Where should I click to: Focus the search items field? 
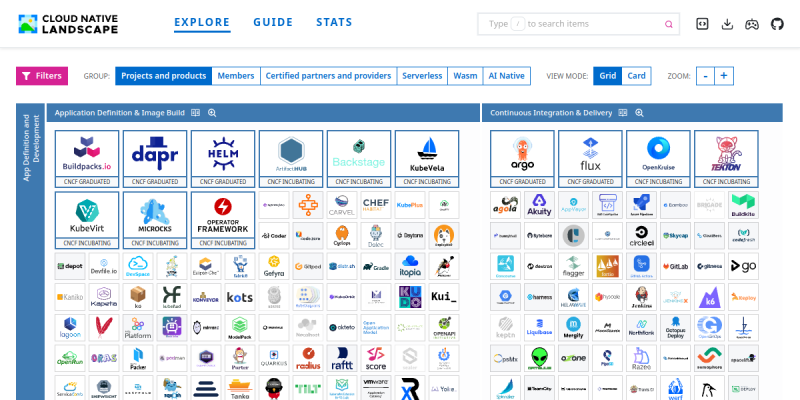pyautogui.click(x=578, y=24)
